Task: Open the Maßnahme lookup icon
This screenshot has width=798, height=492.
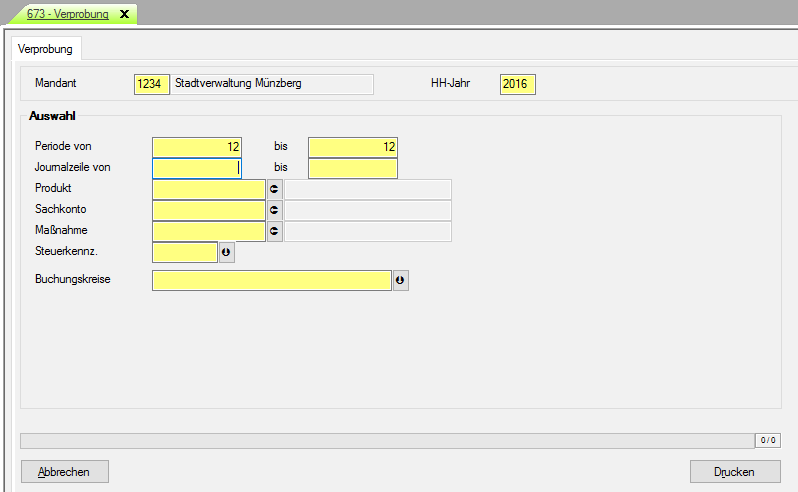Action: point(274,231)
